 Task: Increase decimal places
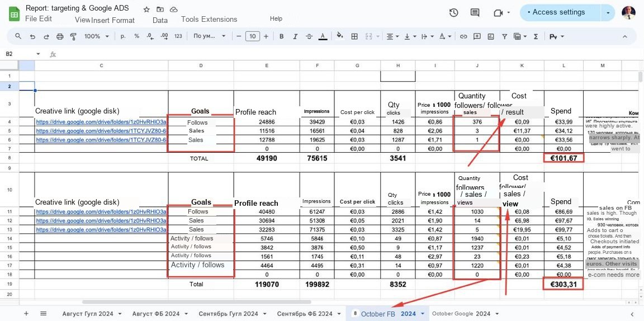coord(164,36)
